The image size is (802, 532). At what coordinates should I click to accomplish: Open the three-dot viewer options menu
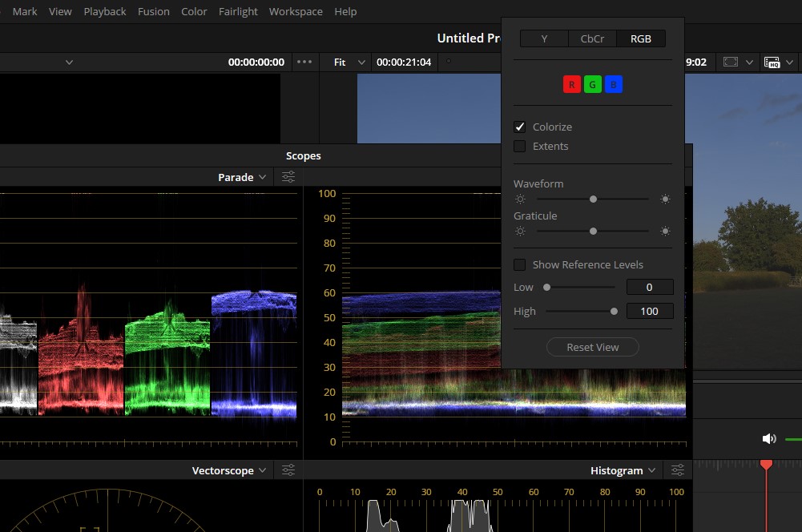point(304,62)
